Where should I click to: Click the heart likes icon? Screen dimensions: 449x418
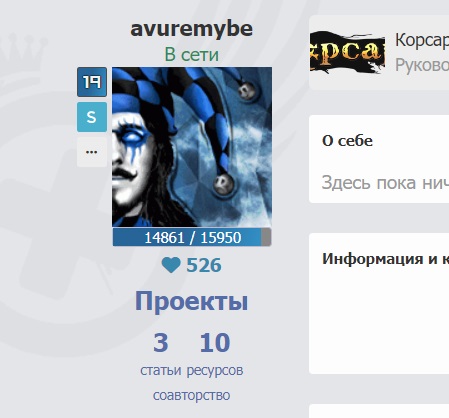pos(171,265)
